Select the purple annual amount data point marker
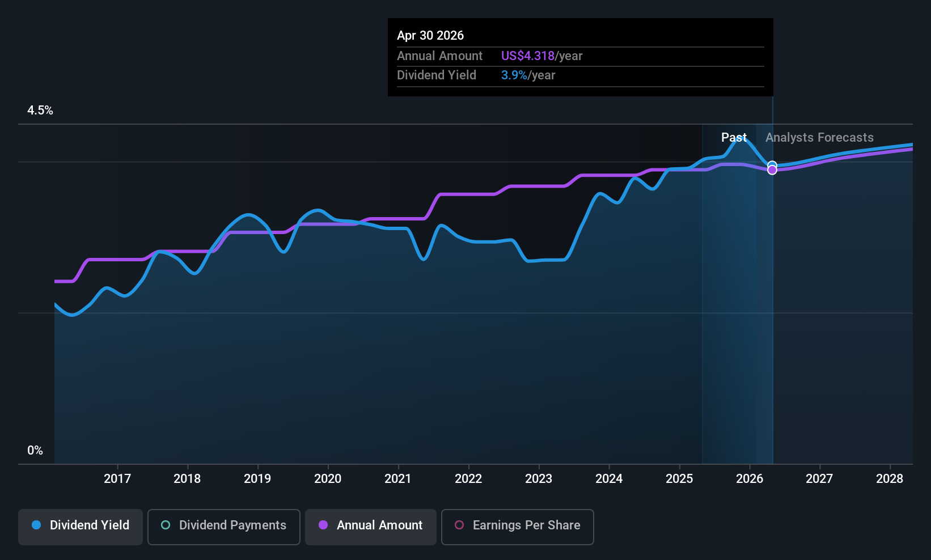Viewport: 931px width, 560px height. coord(772,170)
